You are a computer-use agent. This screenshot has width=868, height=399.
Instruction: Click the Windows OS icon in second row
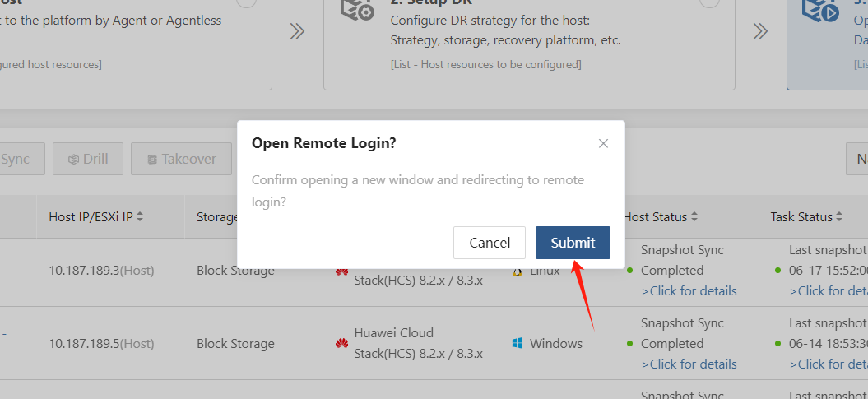518,344
